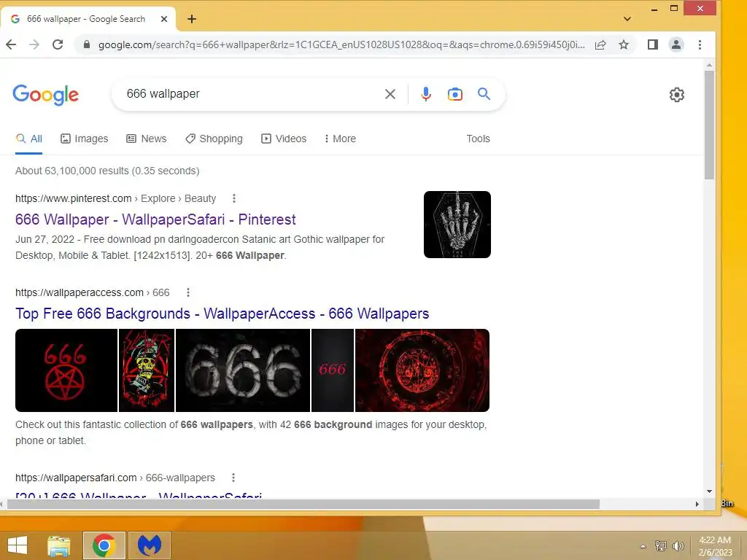Open Top Free 666 Backgrounds link
Viewport: 747px width, 560px height.
coord(222,314)
